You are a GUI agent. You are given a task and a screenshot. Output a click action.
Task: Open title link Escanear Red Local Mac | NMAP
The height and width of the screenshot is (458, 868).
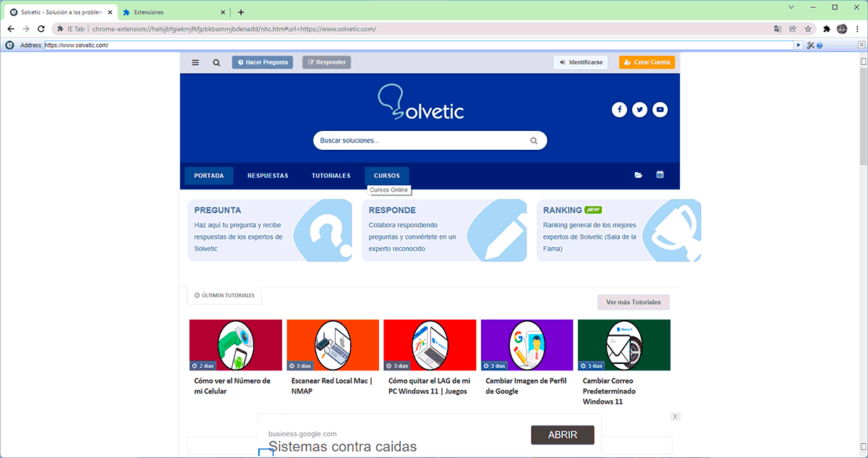[x=331, y=386]
